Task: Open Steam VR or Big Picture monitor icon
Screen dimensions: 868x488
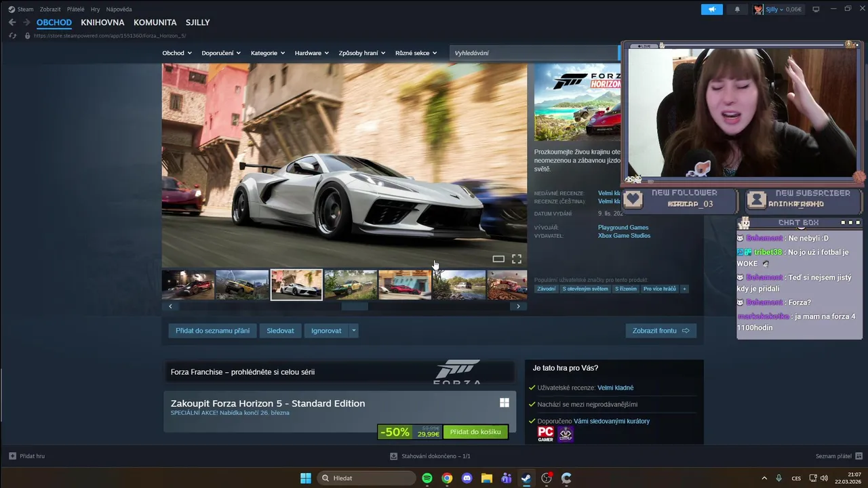Action: tap(816, 9)
